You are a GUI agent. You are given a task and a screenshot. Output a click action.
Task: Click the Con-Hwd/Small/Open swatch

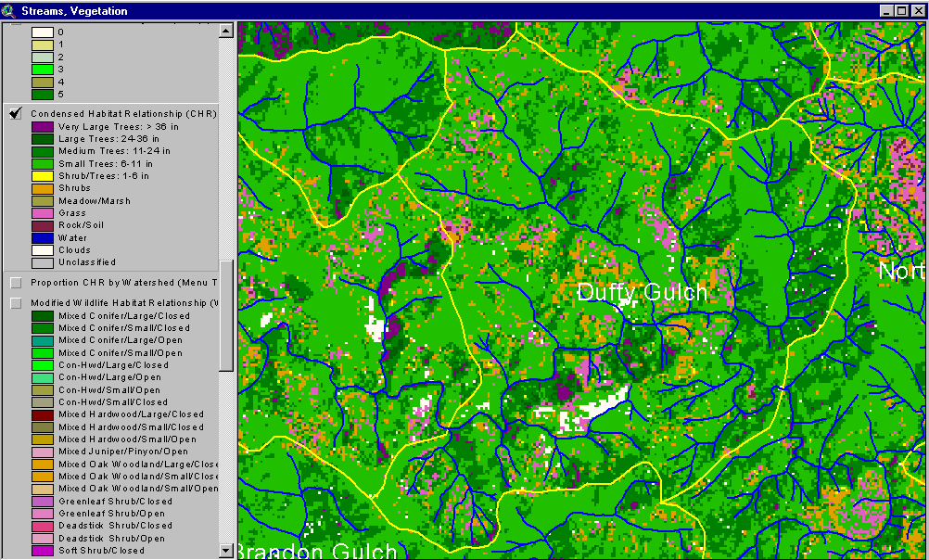tap(43, 390)
